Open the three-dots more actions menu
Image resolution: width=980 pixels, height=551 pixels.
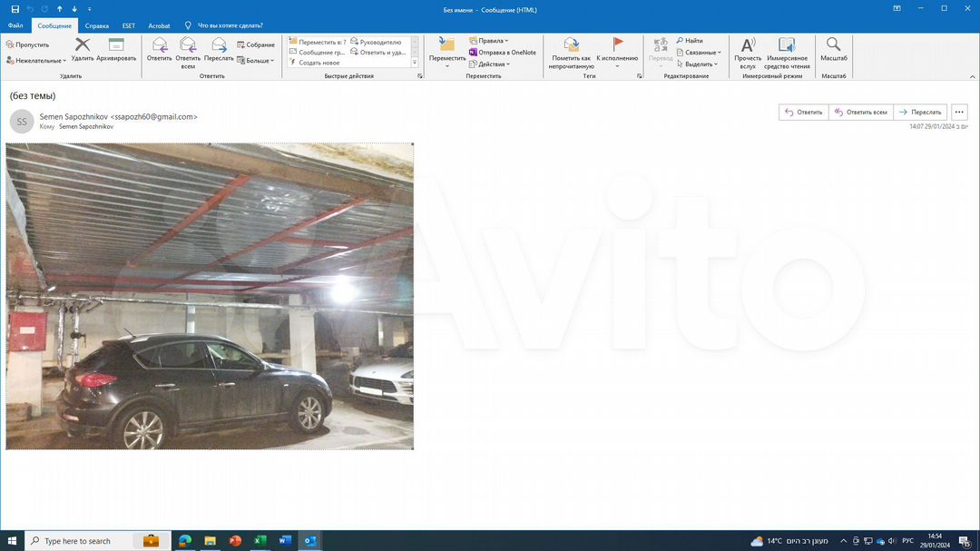click(x=959, y=113)
